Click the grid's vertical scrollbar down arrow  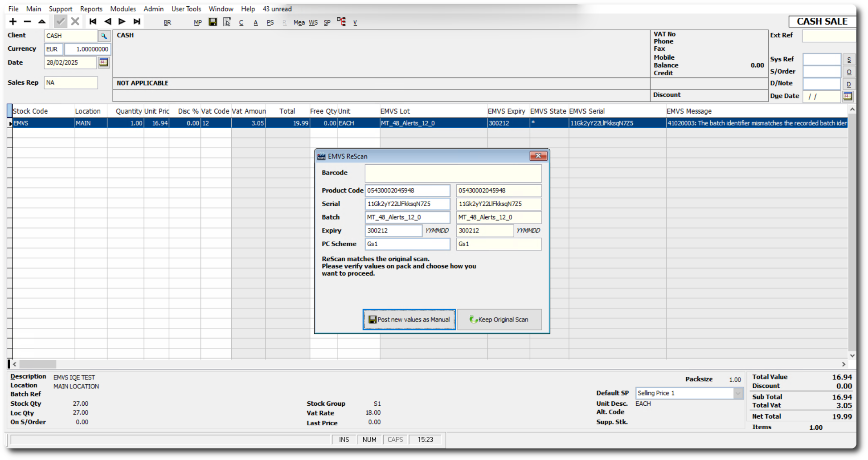[x=852, y=356]
